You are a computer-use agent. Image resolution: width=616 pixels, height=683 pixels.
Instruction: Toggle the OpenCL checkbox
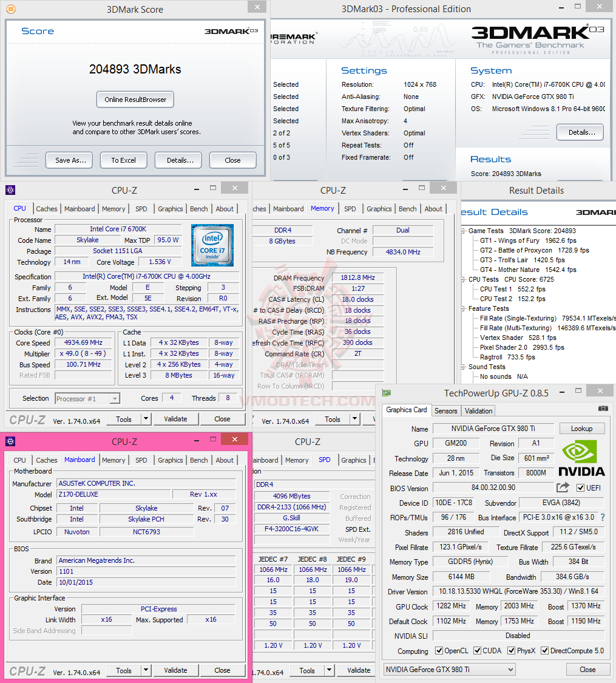click(x=439, y=651)
